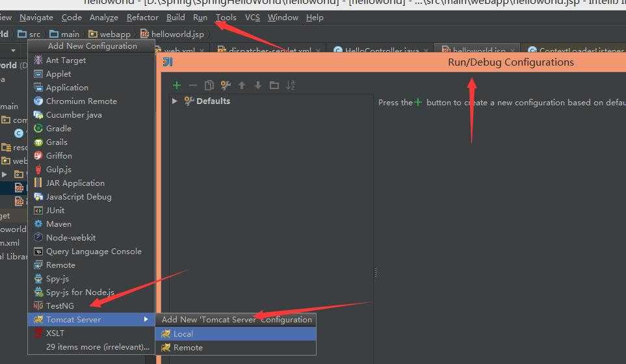This screenshot has height=364, width=626.
Task: Switch to HelloController.java editor tab
Action: coord(381,50)
